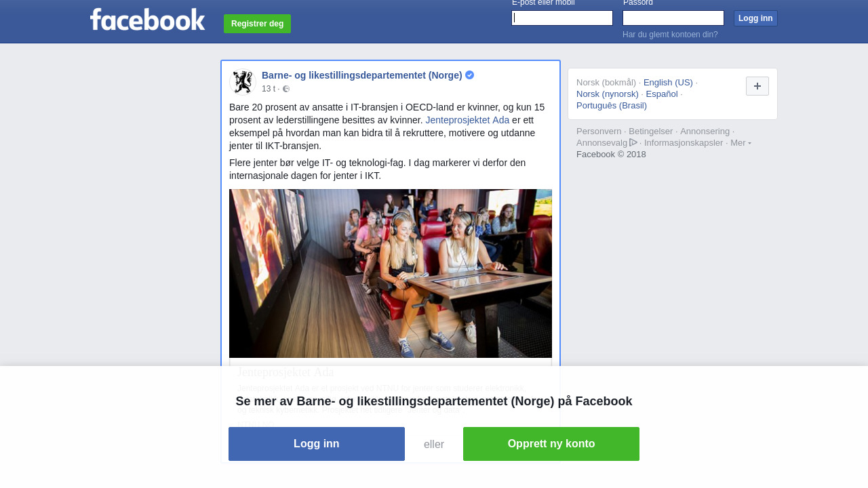Open the post photo of girls gaming

(391, 273)
